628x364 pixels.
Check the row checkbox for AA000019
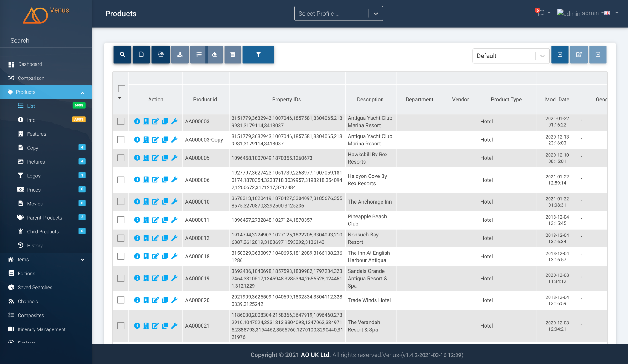tap(121, 278)
